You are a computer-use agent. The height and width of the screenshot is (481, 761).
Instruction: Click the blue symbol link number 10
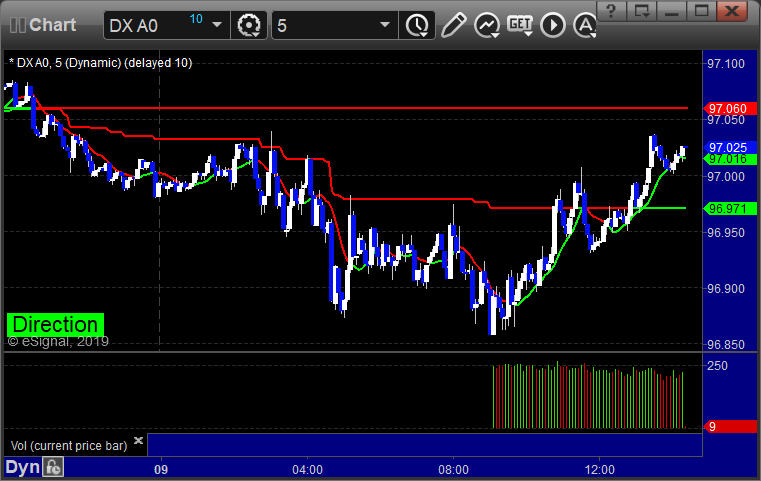coord(196,19)
